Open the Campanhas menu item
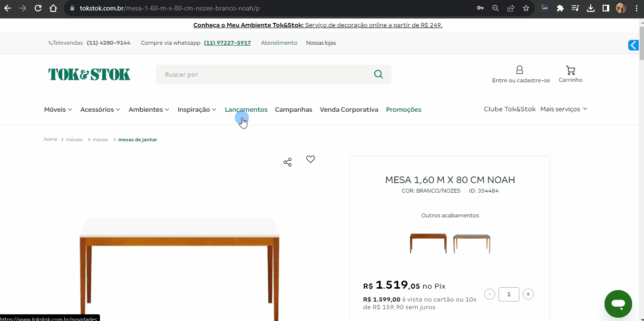 click(293, 109)
